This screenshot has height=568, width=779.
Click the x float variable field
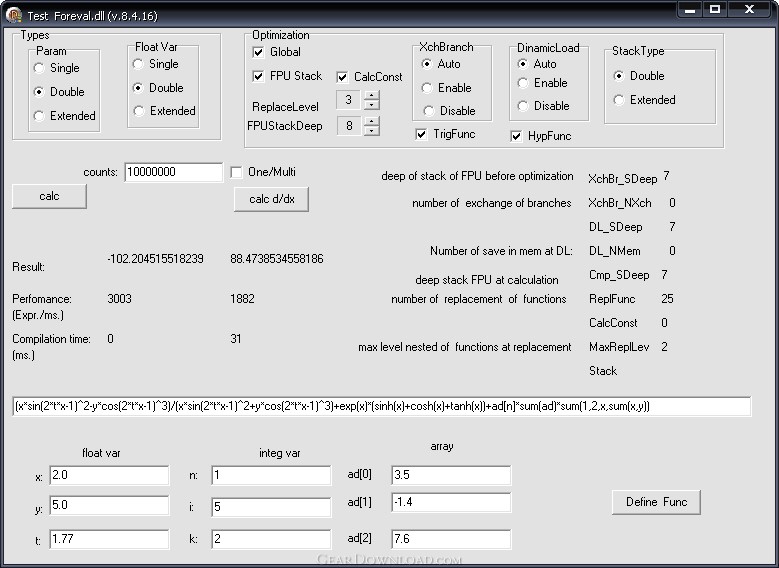pos(109,475)
